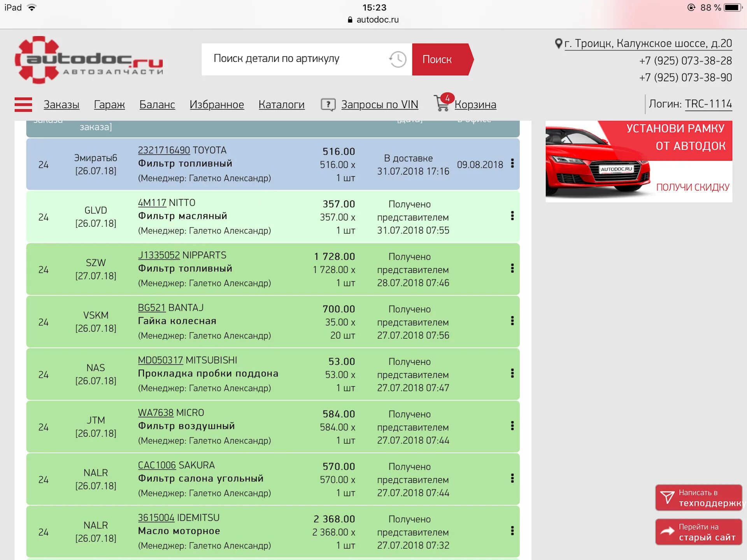Click Фильтр салона угольный part name
The height and width of the screenshot is (560, 747).
[201, 478]
